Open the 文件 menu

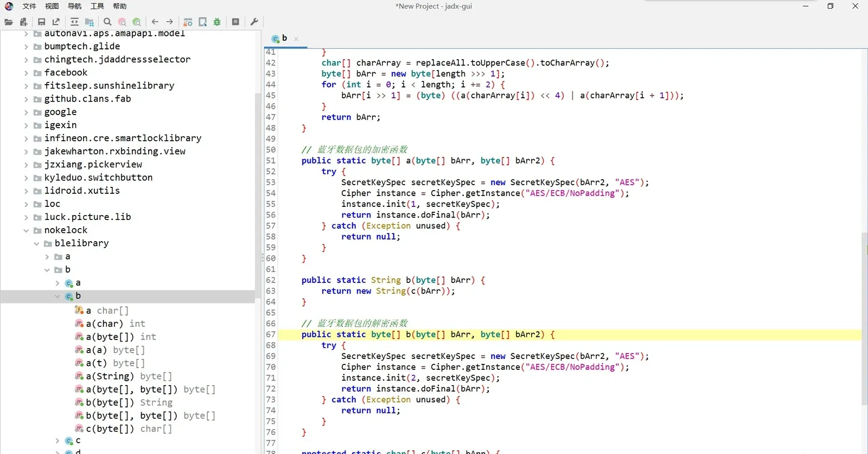[x=29, y=7]
